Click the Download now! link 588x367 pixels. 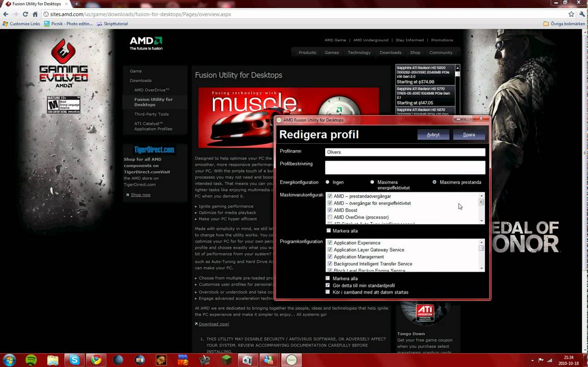(214, 324)
